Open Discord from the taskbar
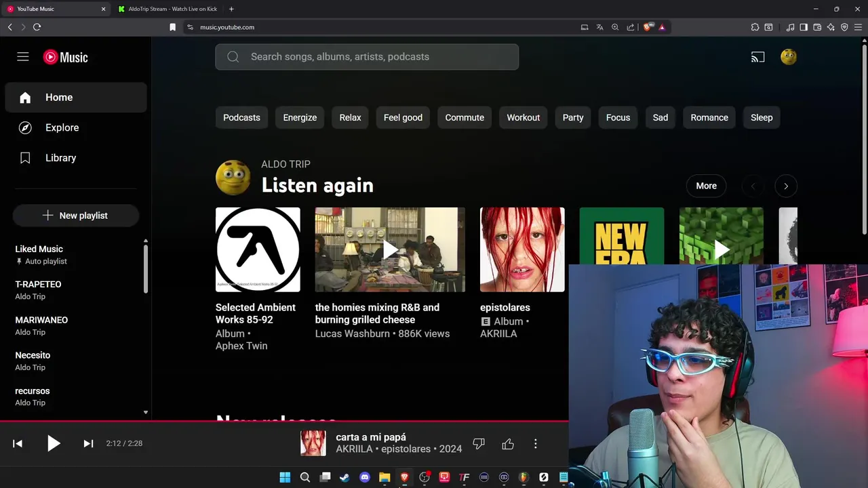Screen dimensions: 868x488 [x=365, y=477]
